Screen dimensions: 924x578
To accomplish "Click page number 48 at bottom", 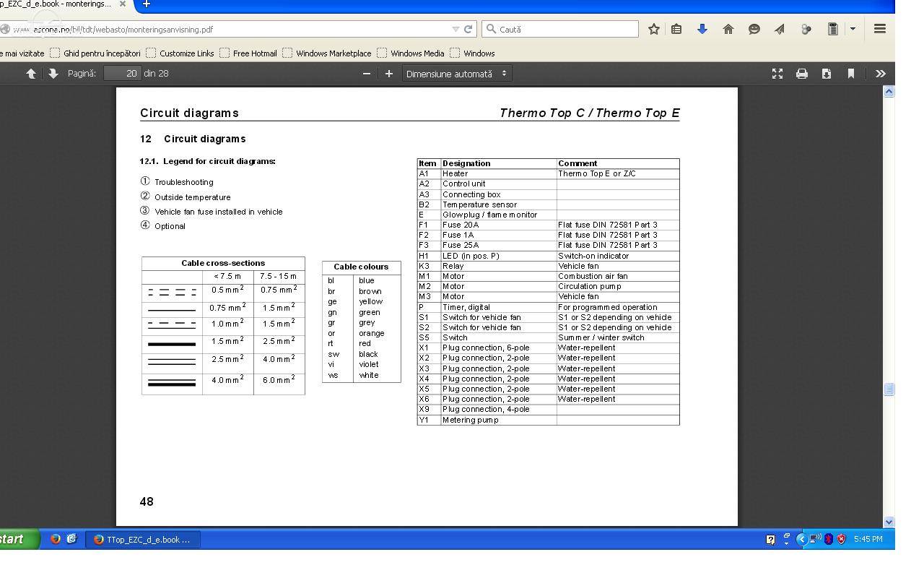I will [147, 501].
